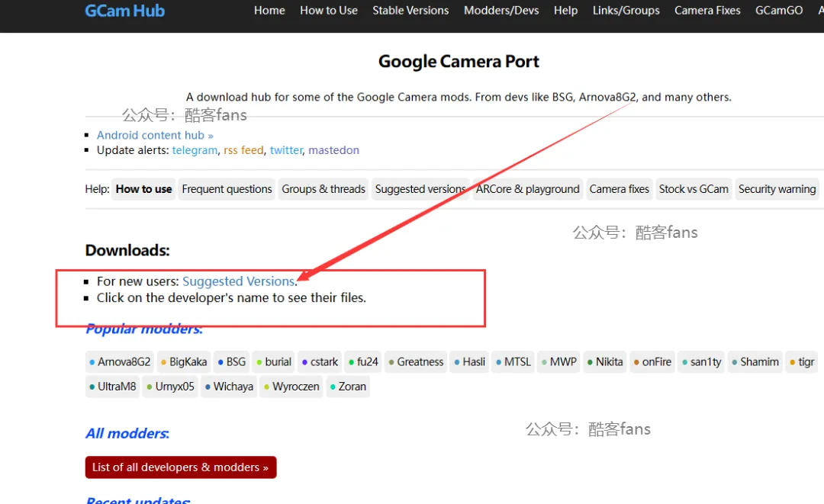
Task: Open the san1ty modder tag
Action: [701, 361]
